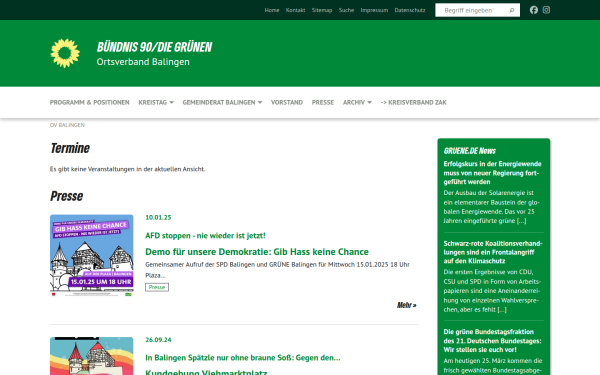Click the sunflower logo

pyautogui.click(x=65, y=53)
